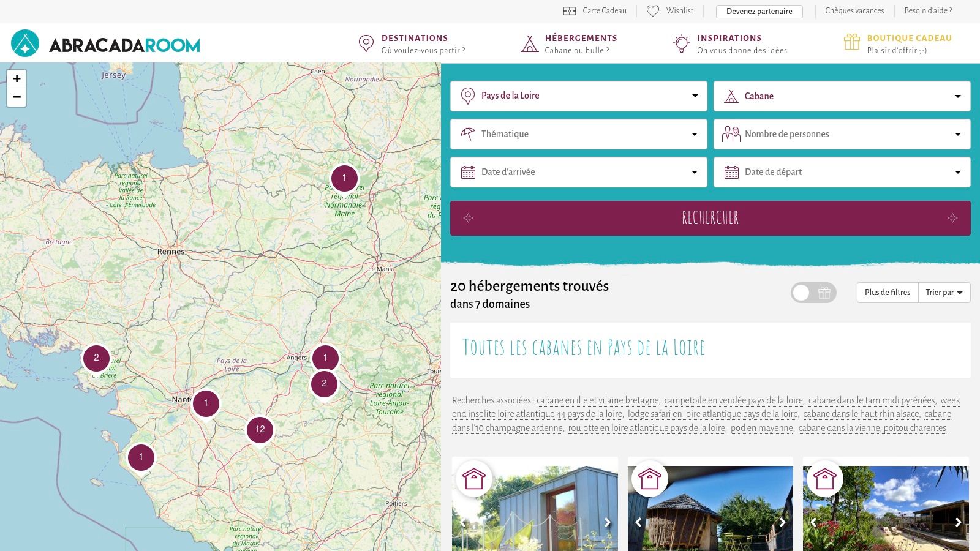Click the Devenez partenaire button
The height and width of the screenshot is (551, 980).
click(x=759, y=11)
